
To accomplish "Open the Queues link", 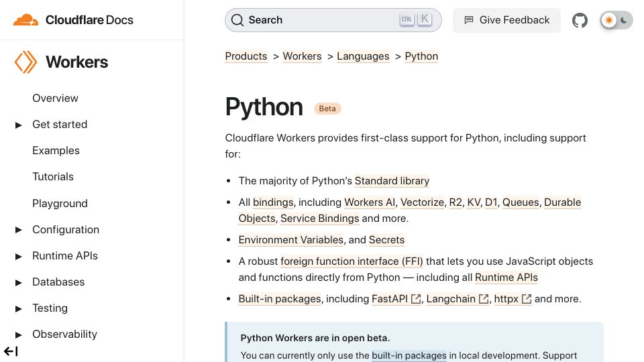I will [x=521, y=202].
